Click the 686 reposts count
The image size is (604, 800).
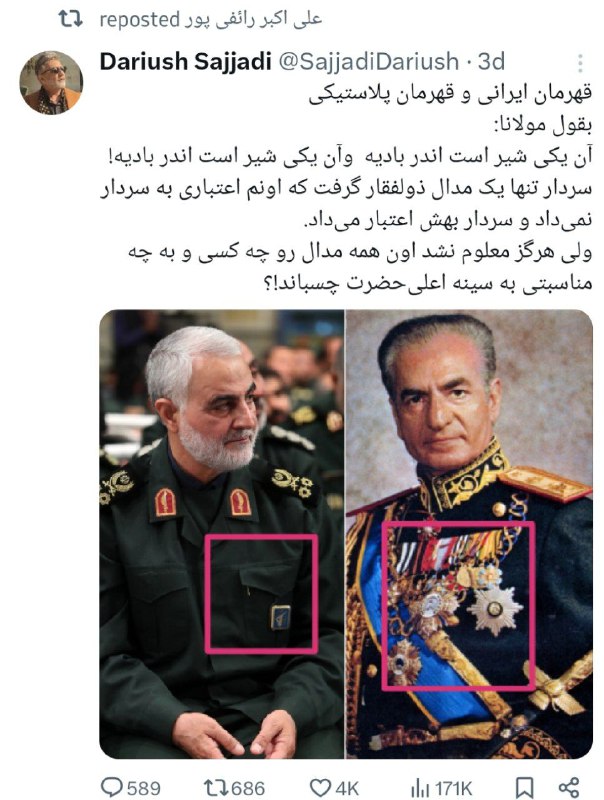(x=247, y=788)
